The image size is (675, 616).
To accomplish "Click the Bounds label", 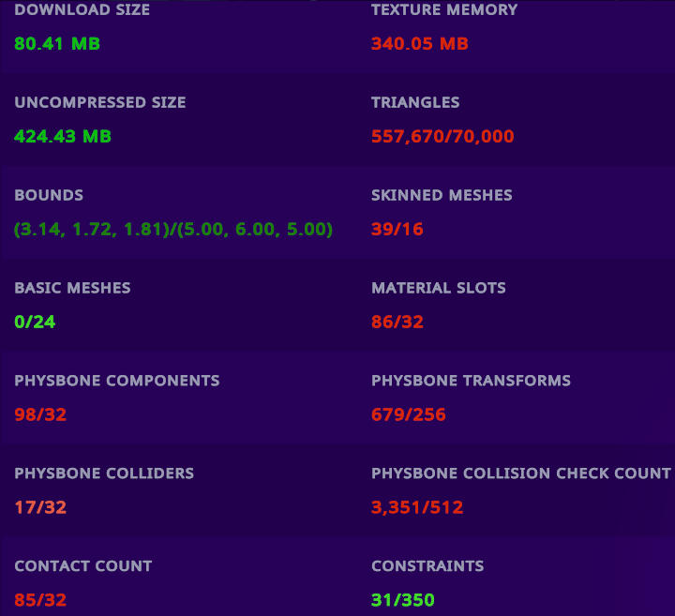I will tap(49, 195).
